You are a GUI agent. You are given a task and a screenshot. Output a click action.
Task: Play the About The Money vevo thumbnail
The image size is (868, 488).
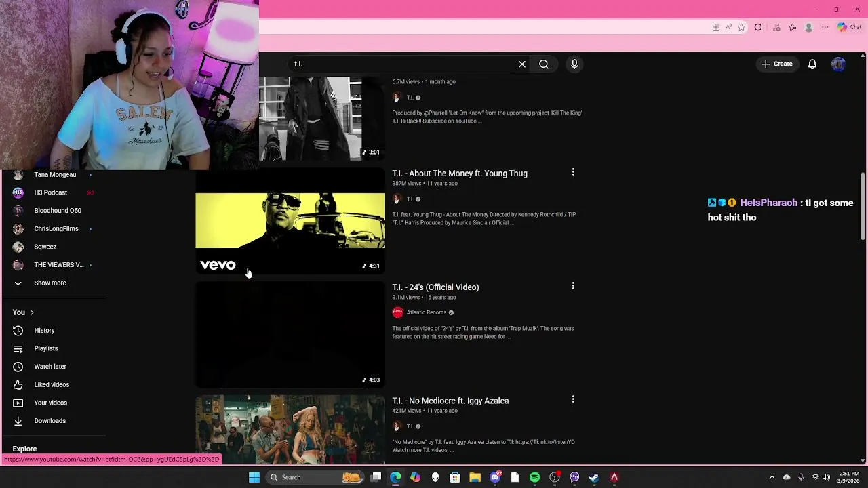point(290,221)
